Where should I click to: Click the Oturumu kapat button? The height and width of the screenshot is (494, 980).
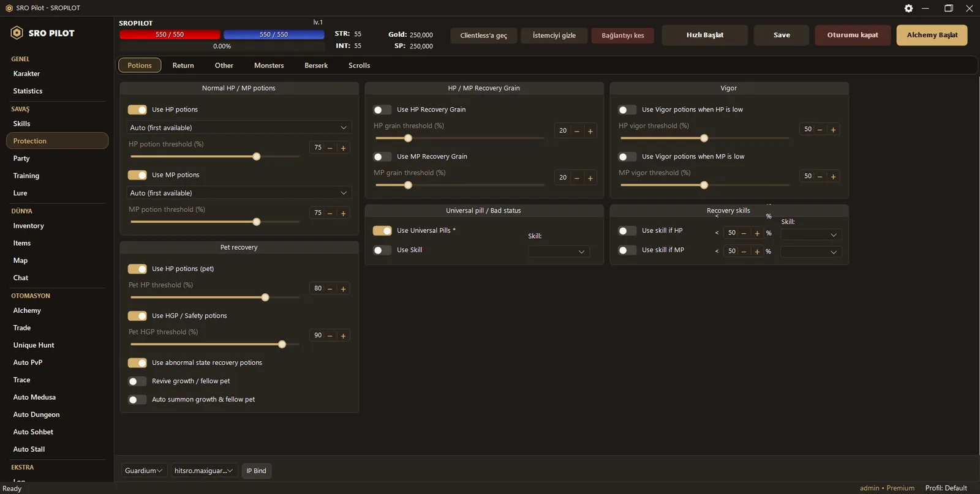tap(852, 35)
